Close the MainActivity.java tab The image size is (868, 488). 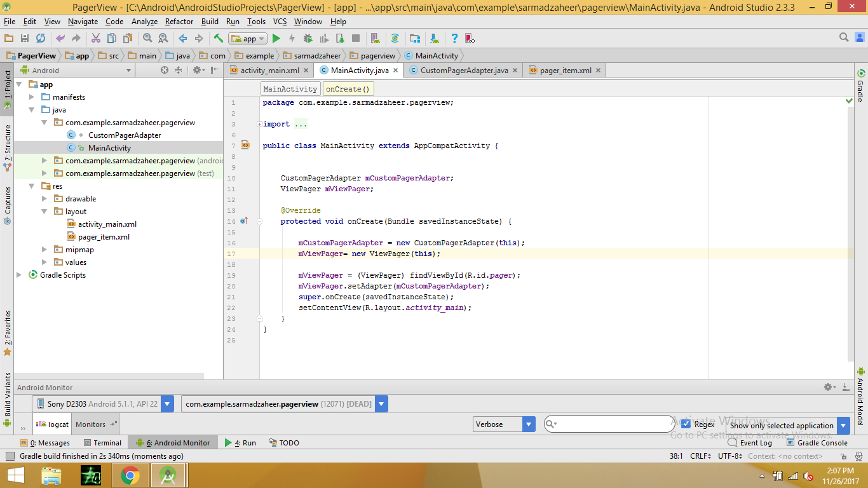click(x=395, y=71)
